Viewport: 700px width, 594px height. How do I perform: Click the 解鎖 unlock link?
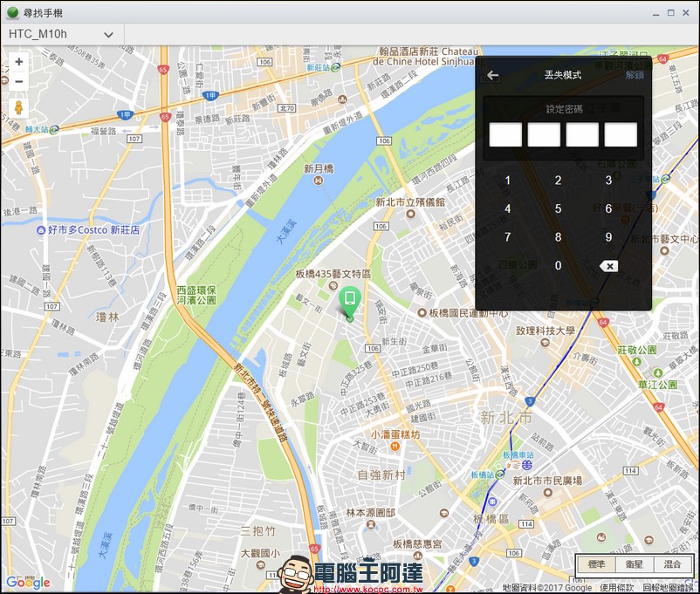pos(635,75)
